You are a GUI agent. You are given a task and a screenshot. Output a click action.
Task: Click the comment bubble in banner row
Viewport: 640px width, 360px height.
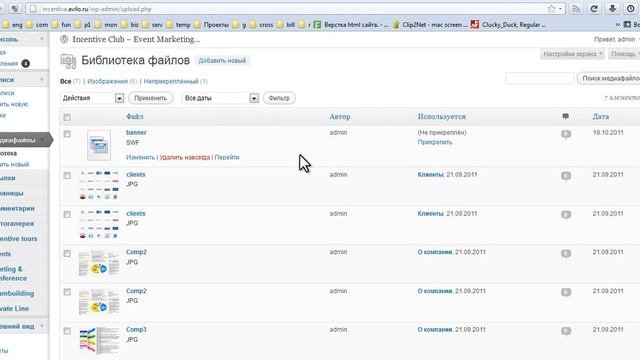pos(566,134)
